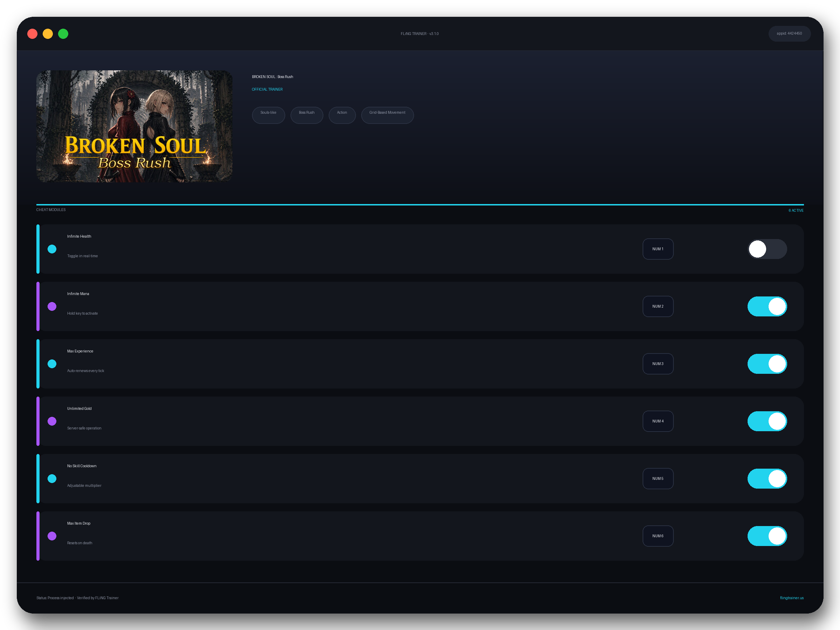Turn off the Max Experience toggle
Screen dimensions: 840x630
[x=767, y=364]
